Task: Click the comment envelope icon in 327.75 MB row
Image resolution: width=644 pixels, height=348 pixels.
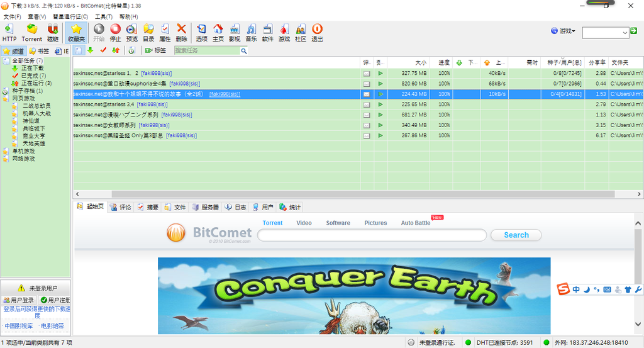Action: (367, 74)
